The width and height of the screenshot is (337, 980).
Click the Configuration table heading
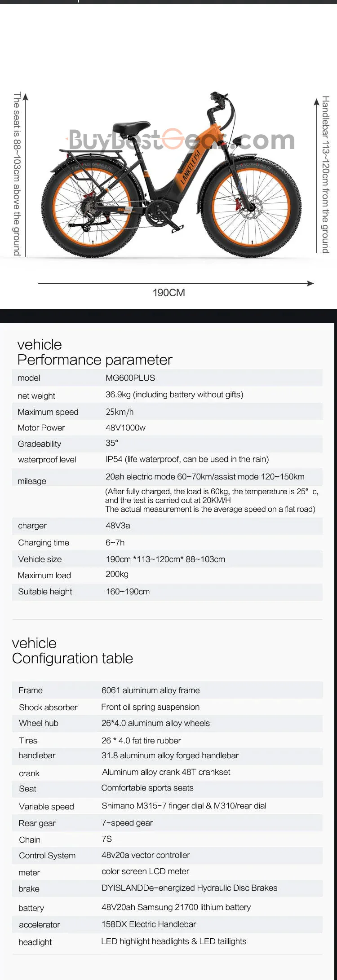pos(72,658)
